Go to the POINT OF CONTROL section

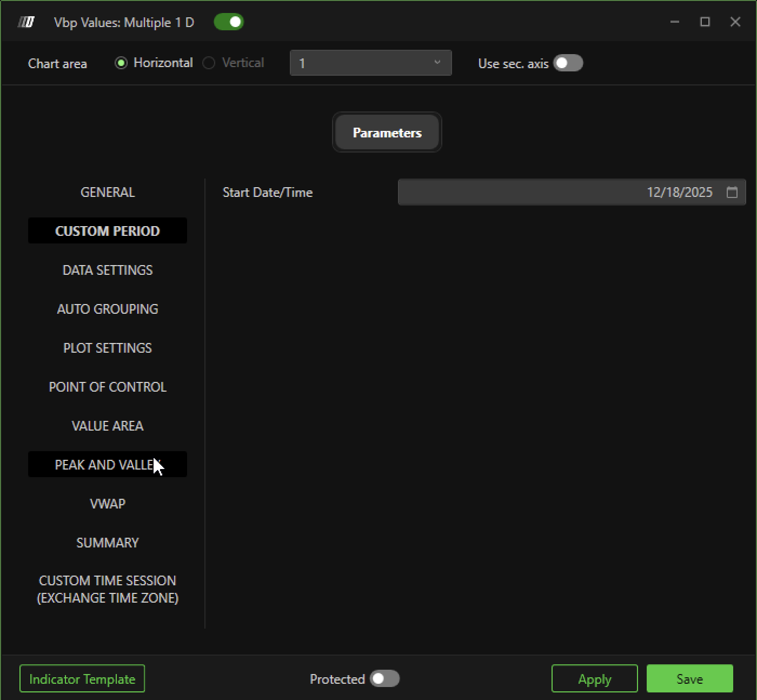[x=108, y=387]
